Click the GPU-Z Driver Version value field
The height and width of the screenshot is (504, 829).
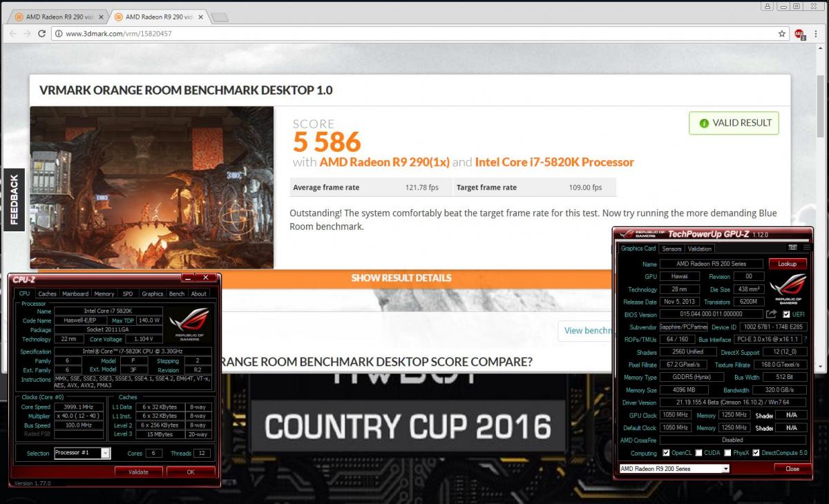[x=733, y=403]
